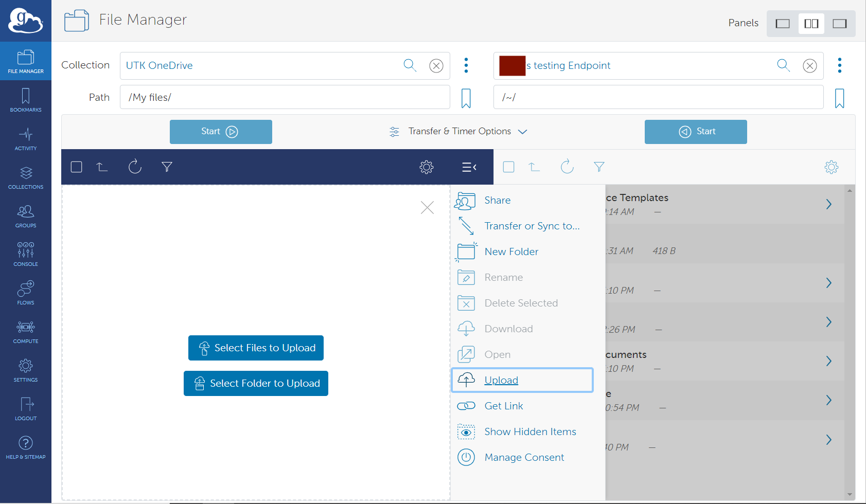Click the Groups sidebar icon
This screenshot has width=866, height=504.
[x=26, y=216]
